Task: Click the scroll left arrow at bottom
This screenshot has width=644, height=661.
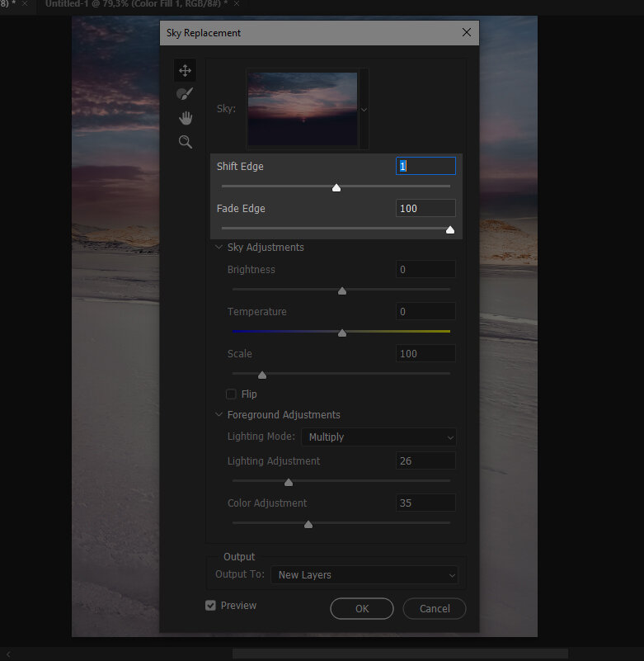Action: (x=8, y=654)
